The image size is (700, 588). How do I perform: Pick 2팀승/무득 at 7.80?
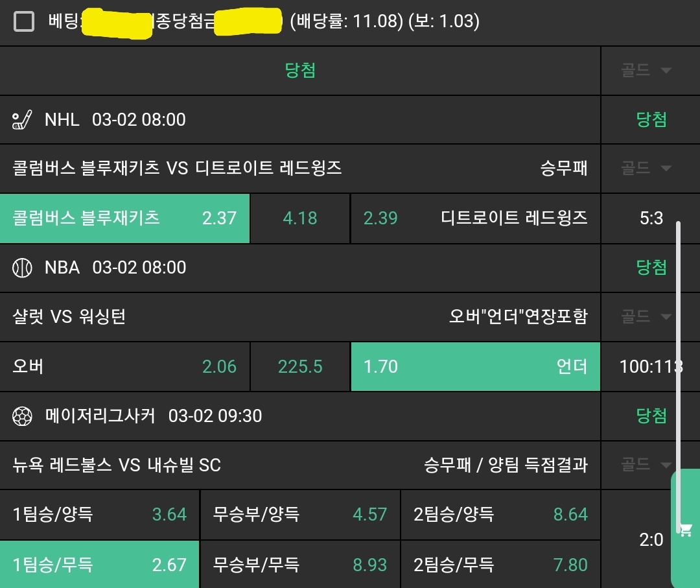point(500,565)
